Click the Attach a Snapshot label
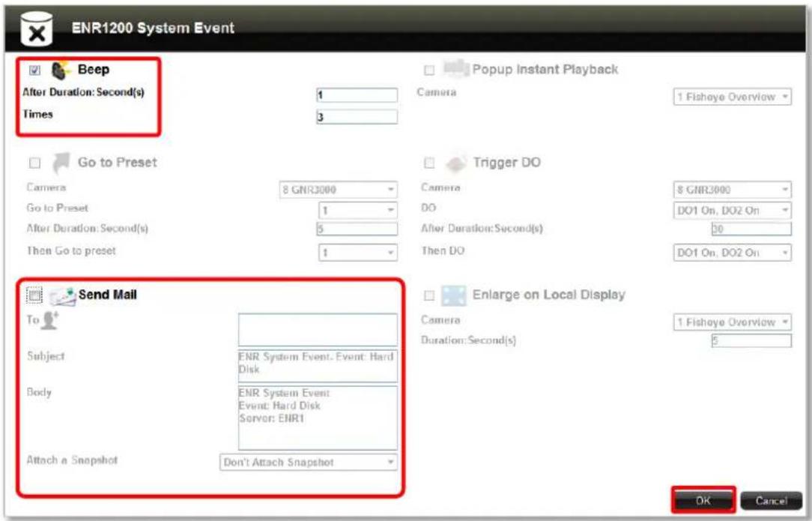 pyautogui.click(x=72, y=460)
